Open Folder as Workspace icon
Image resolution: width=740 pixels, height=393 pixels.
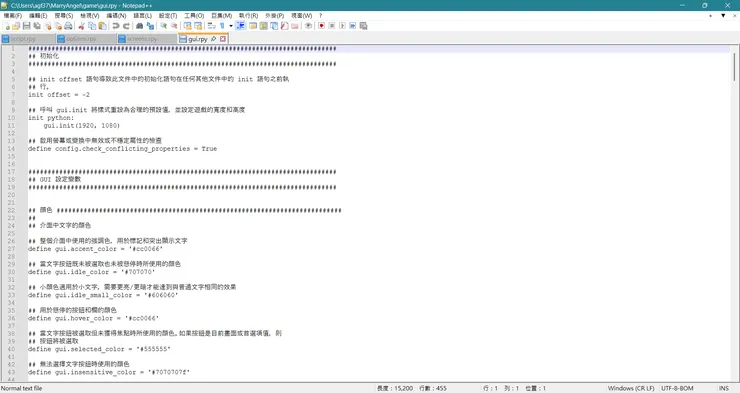point(295,26)
